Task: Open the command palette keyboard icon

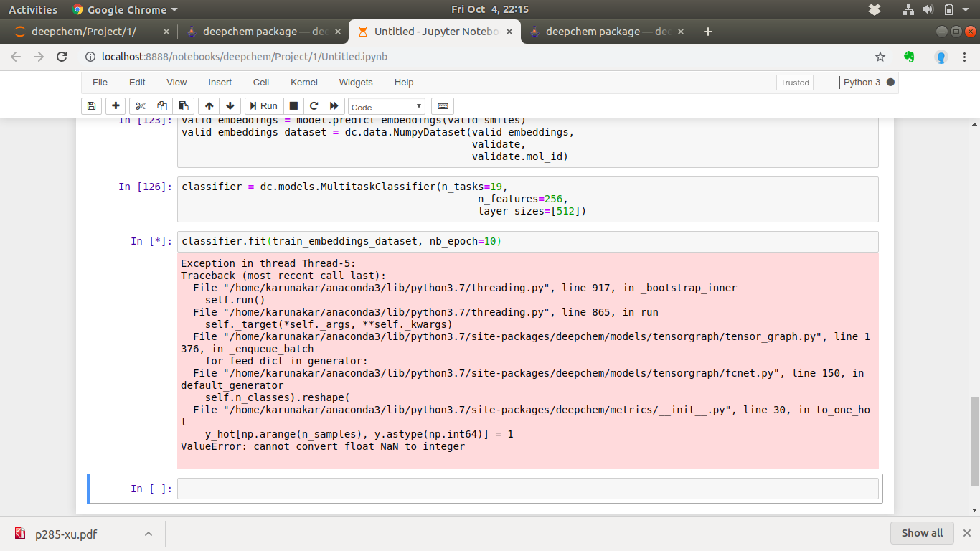Action: tap(443, 105)
